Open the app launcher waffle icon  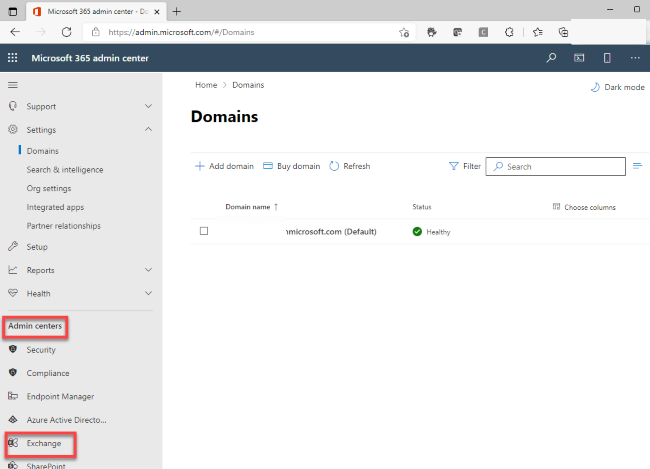tap(12, 58)
